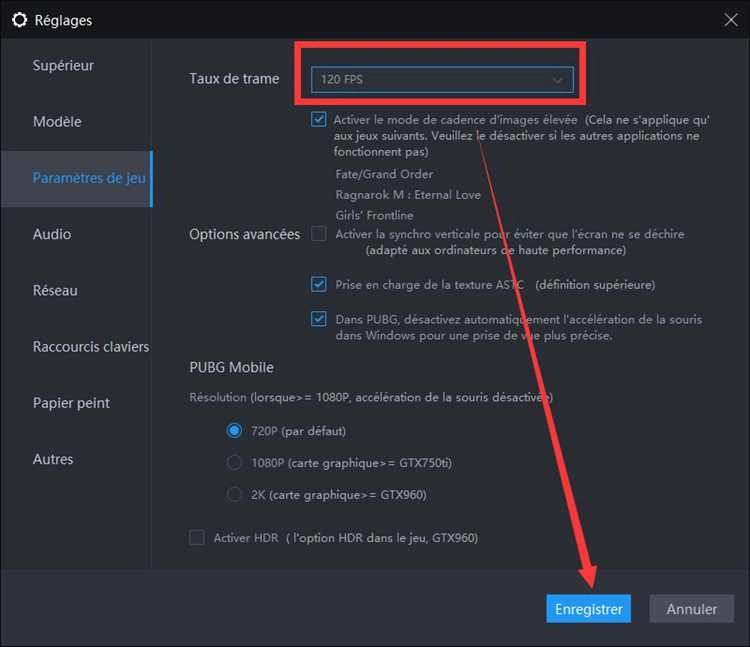Image resolution: width=750 pixels, height=647 pixels.
Task: Click the Girls' Frontline entry
Action: [x=374, y=215]
